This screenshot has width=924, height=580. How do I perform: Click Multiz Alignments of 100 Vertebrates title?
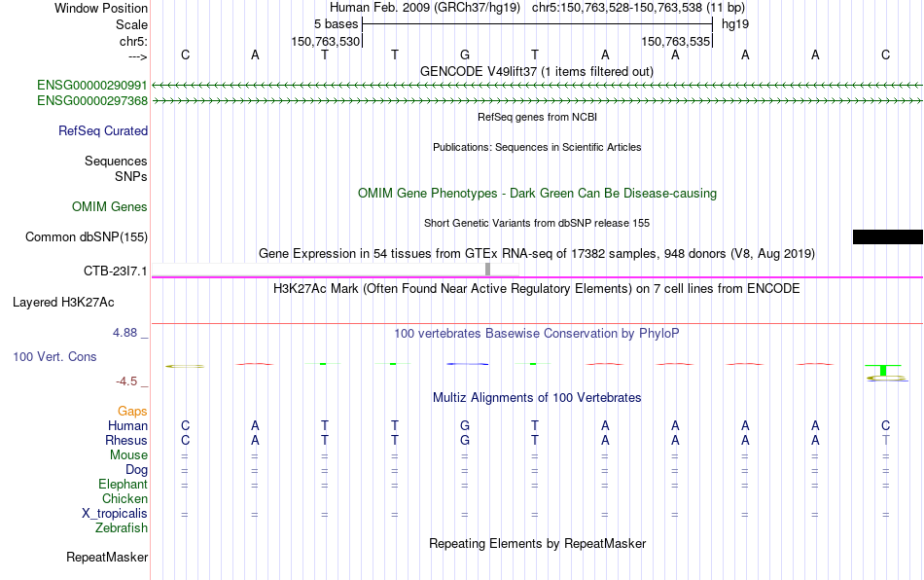pyautogui.click(x=537, y=397)
